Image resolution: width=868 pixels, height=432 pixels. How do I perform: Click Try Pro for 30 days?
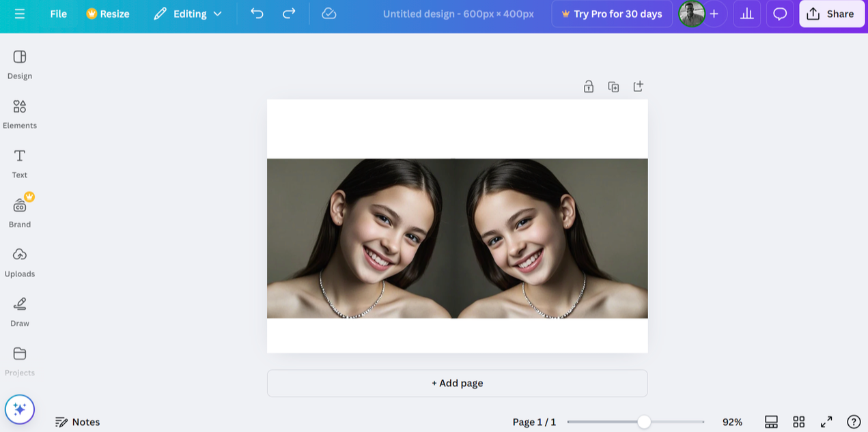612,14
